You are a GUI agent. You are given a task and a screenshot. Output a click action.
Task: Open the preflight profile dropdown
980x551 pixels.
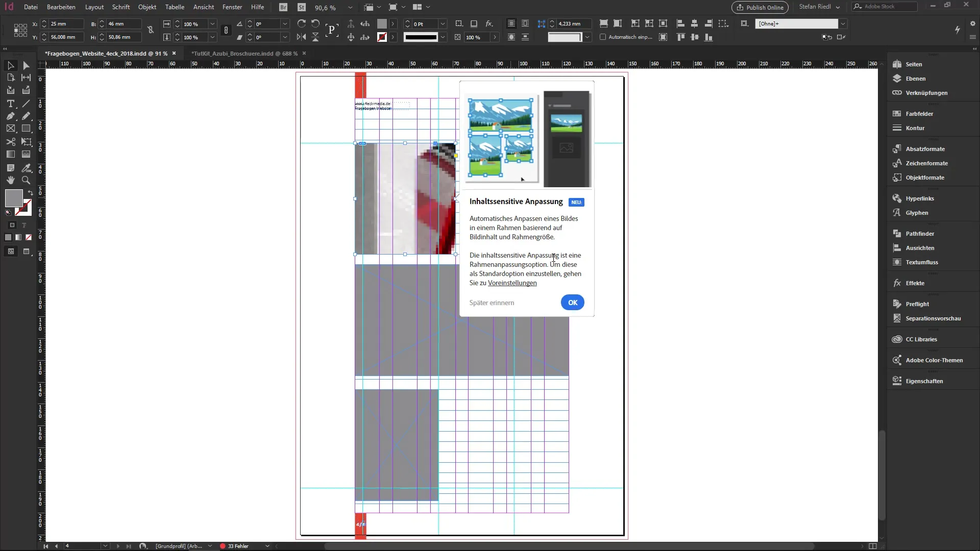coord(210,546)
